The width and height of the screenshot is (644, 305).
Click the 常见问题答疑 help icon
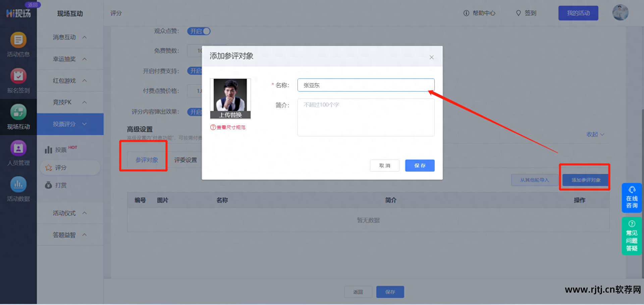coord(632,236)
